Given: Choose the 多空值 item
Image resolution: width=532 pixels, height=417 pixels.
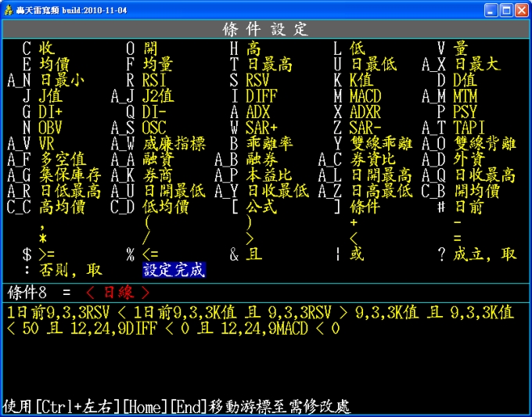Looking at the screenshot, I should pos(63,160).
